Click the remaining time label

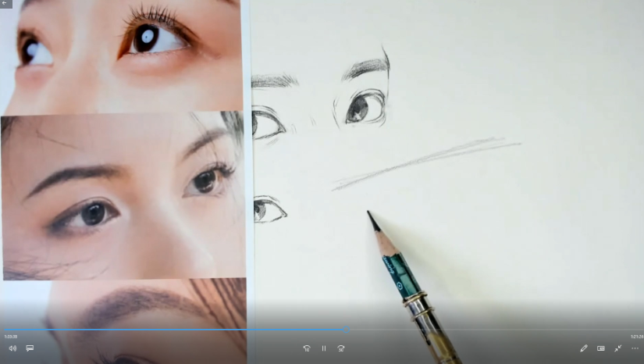coord(637,337)
